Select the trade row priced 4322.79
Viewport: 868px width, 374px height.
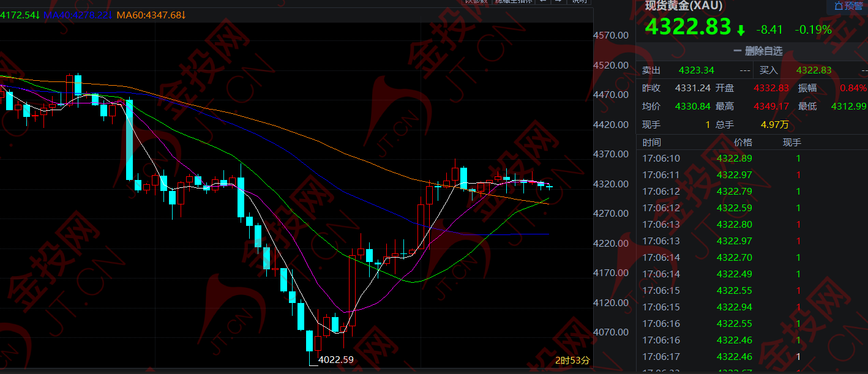click(x=752, y=192)
